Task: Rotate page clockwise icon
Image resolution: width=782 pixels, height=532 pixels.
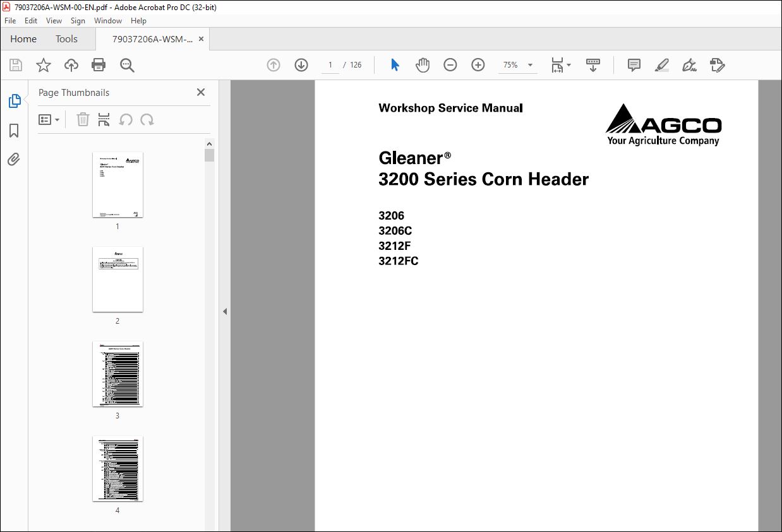Action: (x=147, y=120)
